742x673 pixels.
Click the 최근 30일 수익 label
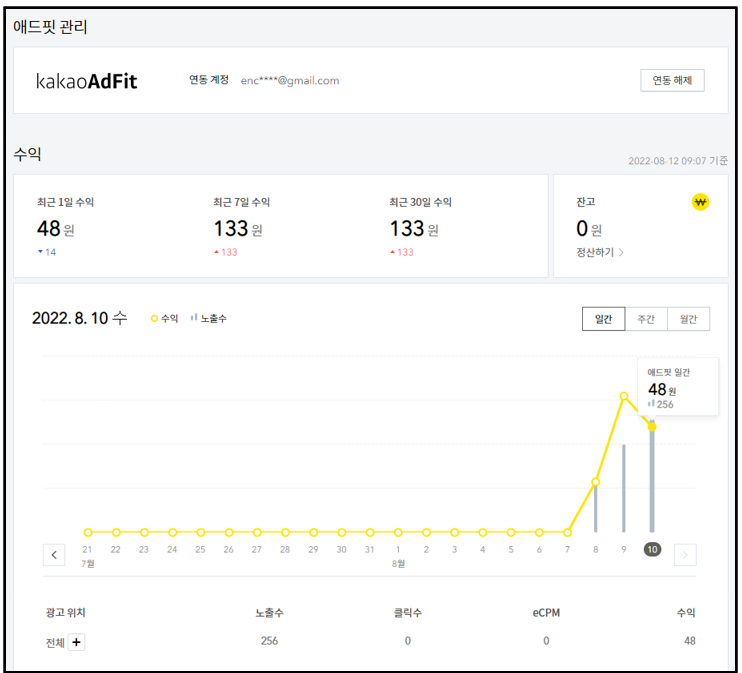click(x=420, y=202)
